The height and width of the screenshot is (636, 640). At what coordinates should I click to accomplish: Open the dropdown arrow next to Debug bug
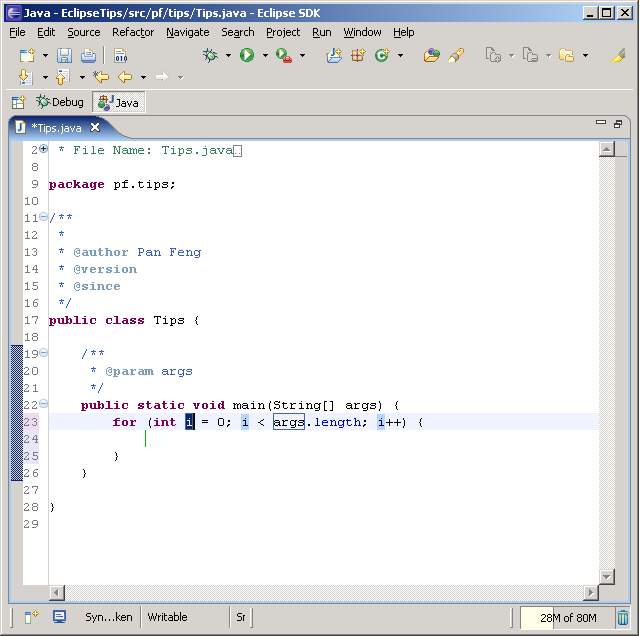(x=228, y=56)
